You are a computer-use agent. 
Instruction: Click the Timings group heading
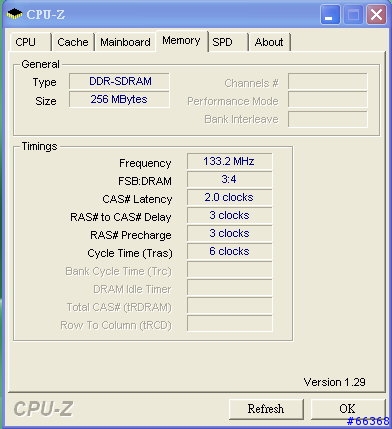point(39,146)
